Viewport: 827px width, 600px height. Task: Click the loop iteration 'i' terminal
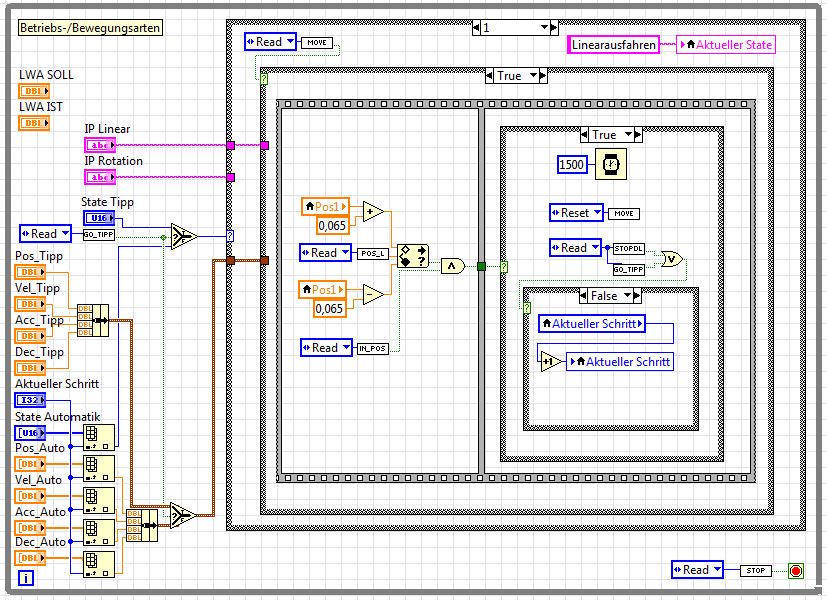tap(26, 578)
